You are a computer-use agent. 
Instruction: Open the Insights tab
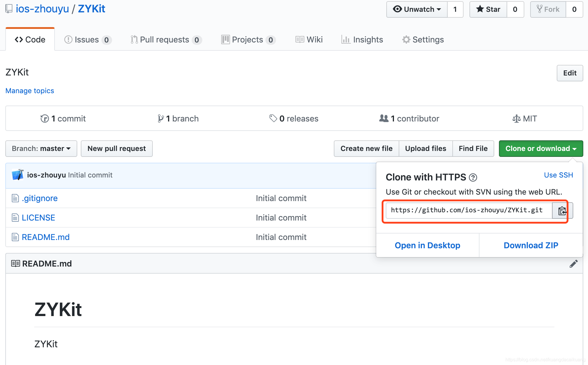coord(362,40)
